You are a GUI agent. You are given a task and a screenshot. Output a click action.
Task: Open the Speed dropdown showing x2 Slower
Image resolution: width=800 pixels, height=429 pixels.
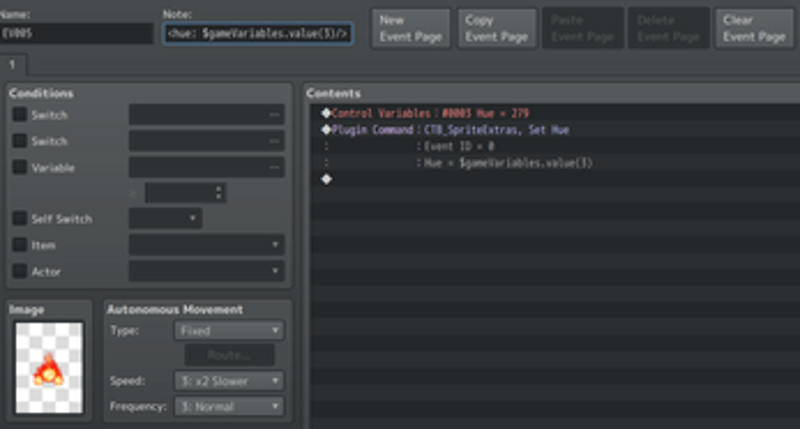[229, 381]
